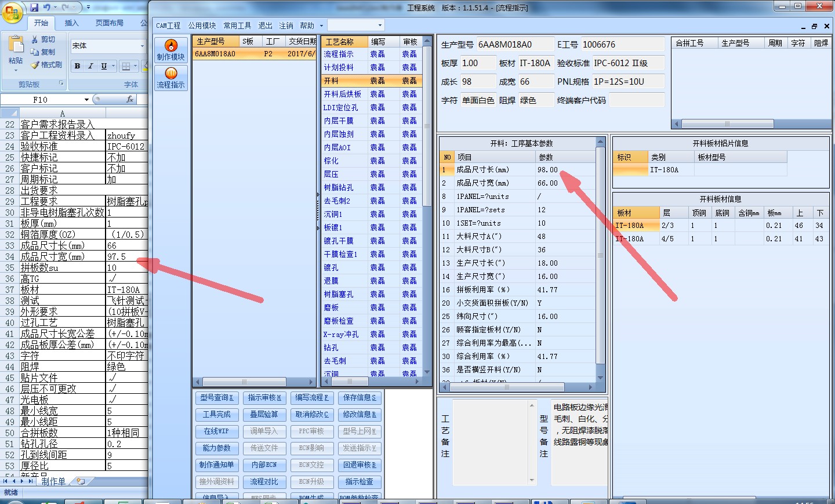The image size is (835, 504).
Task: Click the Undo arrow in Excel
Action: point(46,7)
